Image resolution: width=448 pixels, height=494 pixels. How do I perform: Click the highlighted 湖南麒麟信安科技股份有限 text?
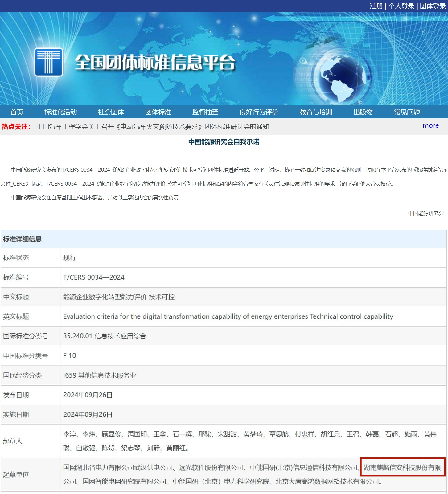tap(402, 467)
